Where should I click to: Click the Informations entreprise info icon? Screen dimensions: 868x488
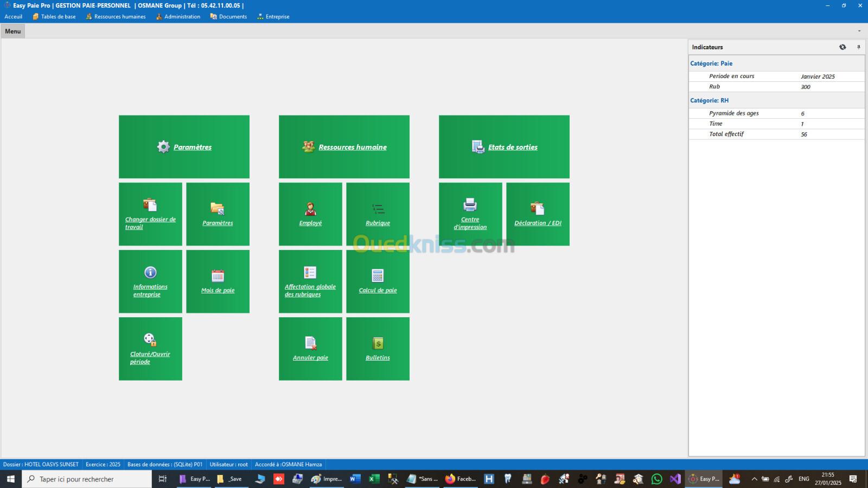click(150, 272)
